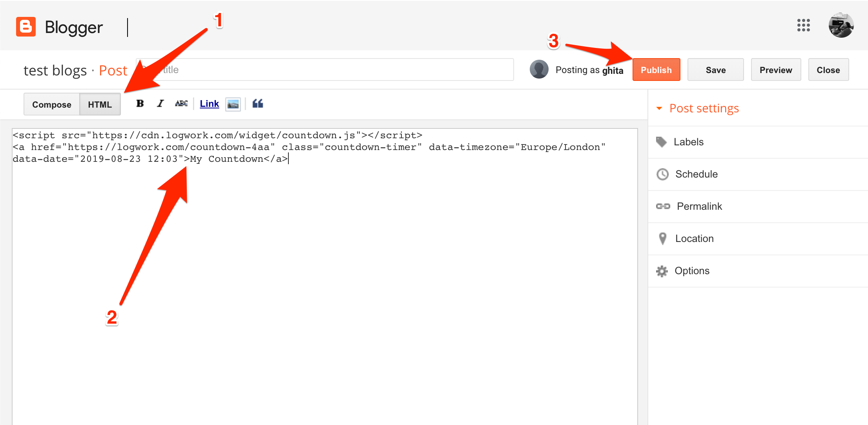This screenshot has width=868, height=425.
Task: Click the Link insertion icon
Action: tap(209, 105)
